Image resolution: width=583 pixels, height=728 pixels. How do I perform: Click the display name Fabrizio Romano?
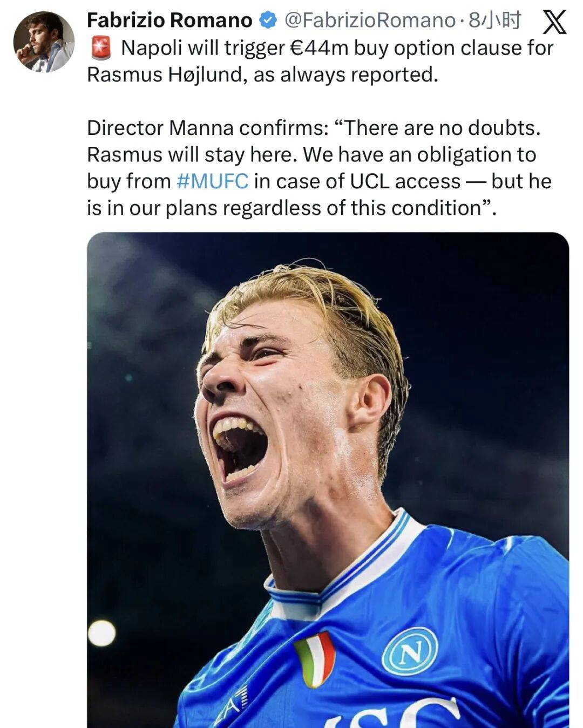(x=169, y=21)
